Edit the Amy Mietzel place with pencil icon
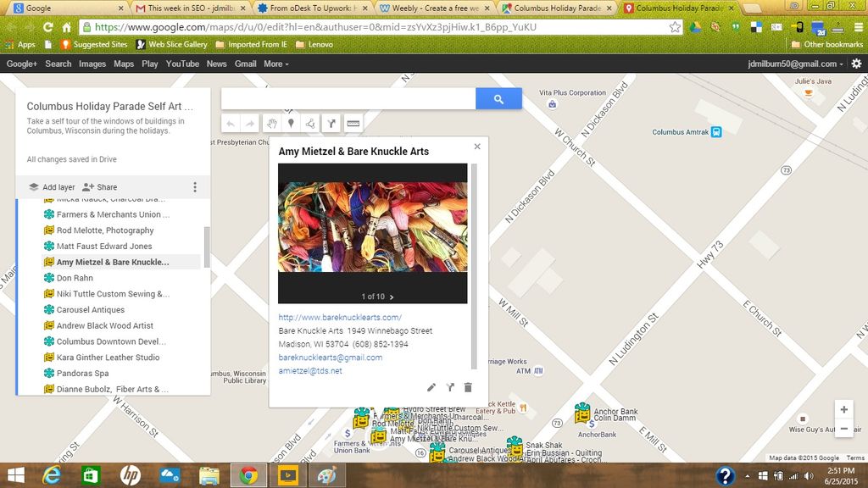This screenshot has height=488, width=868. (x=431, y=387)
